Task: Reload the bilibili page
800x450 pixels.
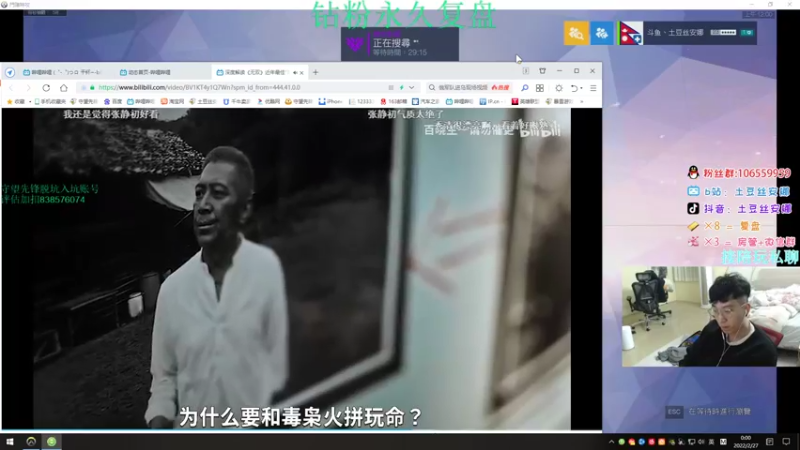Action: pos(46,88)
